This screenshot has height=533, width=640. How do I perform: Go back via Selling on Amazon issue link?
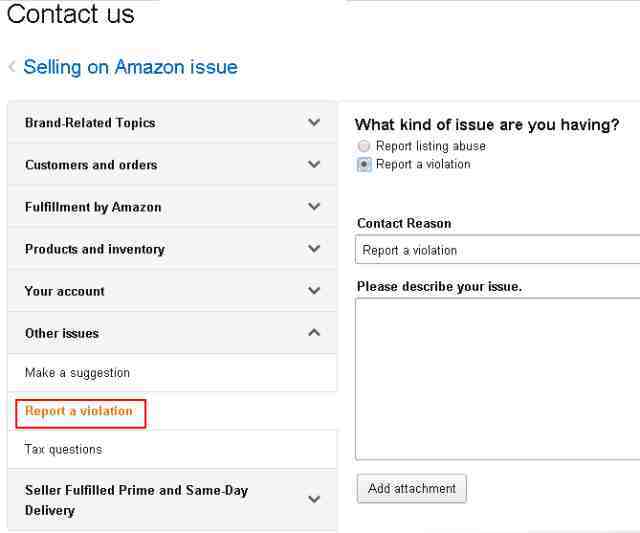point(130,68)
